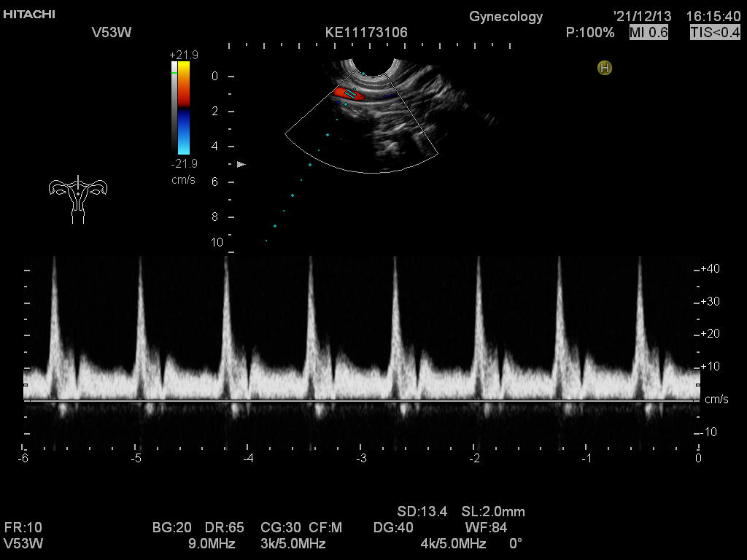Screen dimensions: 747x560
Task: Click the yellow H indicator icon
Action: [x=604, y=68]
